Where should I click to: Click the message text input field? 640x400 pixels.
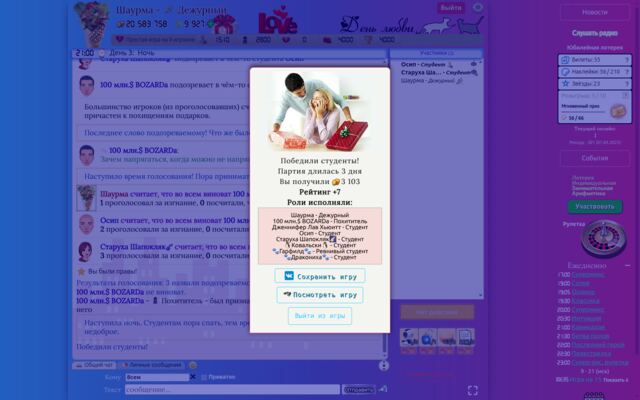[232, 389]
